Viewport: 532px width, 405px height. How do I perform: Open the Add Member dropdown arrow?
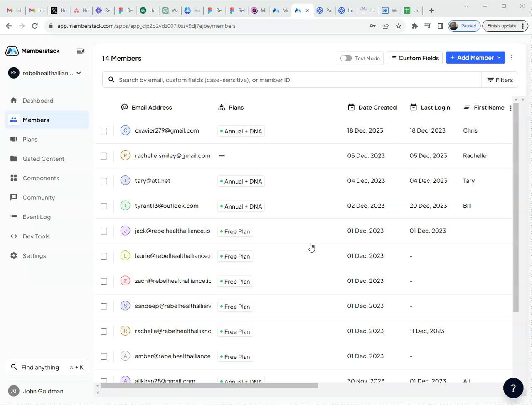[499, 58]
